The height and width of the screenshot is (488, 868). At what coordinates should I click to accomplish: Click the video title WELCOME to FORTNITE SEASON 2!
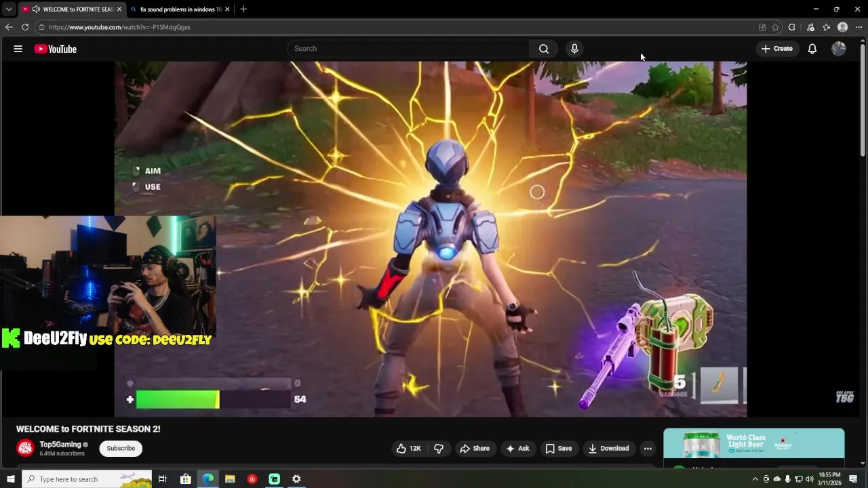[x=88, y=429]
